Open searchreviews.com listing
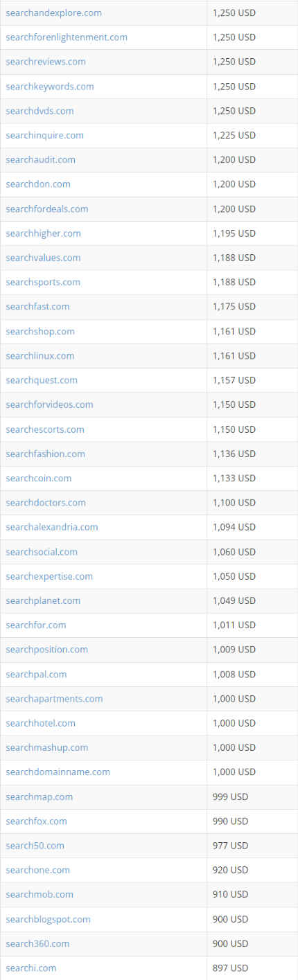Screen dimensions: 298x980 pos(46,62)
